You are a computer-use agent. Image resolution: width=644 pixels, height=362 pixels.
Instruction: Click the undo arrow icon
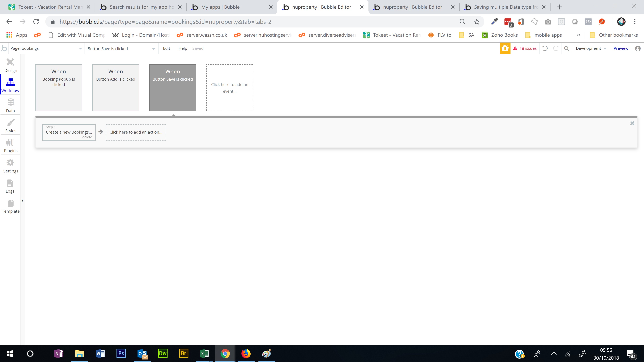[545, 48]
